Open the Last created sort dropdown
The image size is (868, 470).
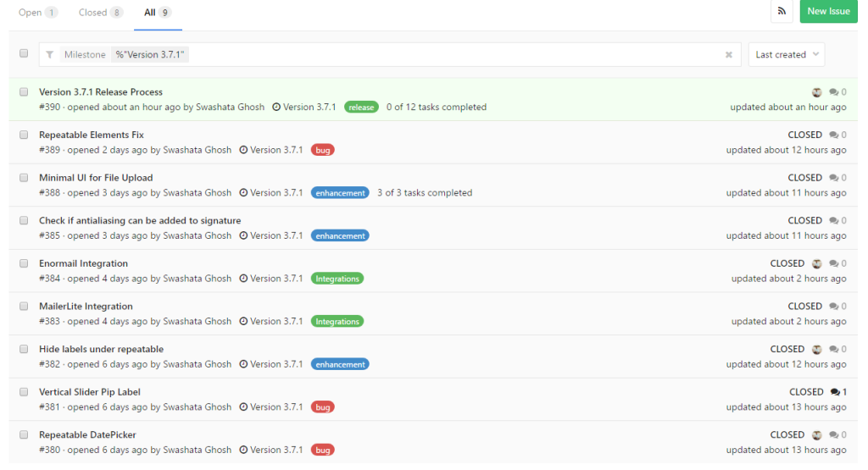tap(787, 55)
